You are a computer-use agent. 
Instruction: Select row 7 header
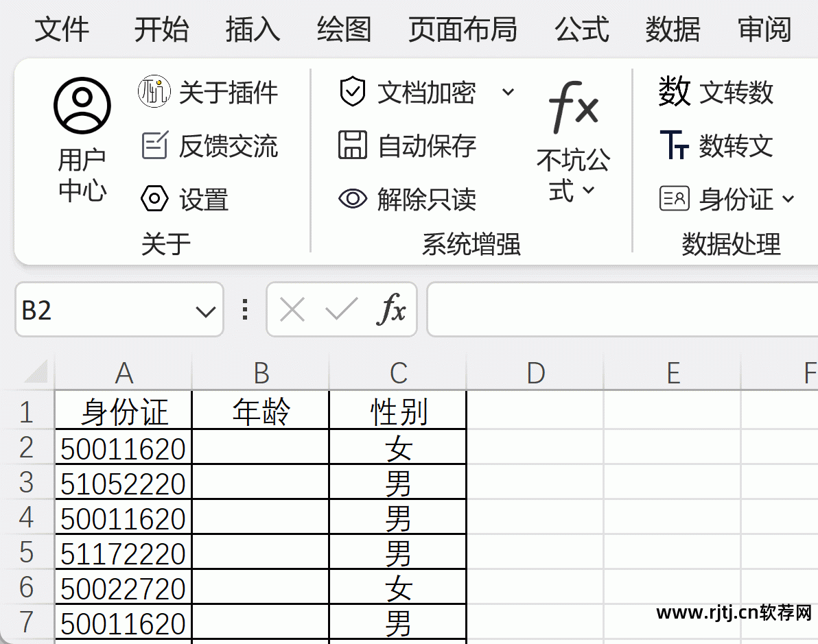(x=27, y=621)
